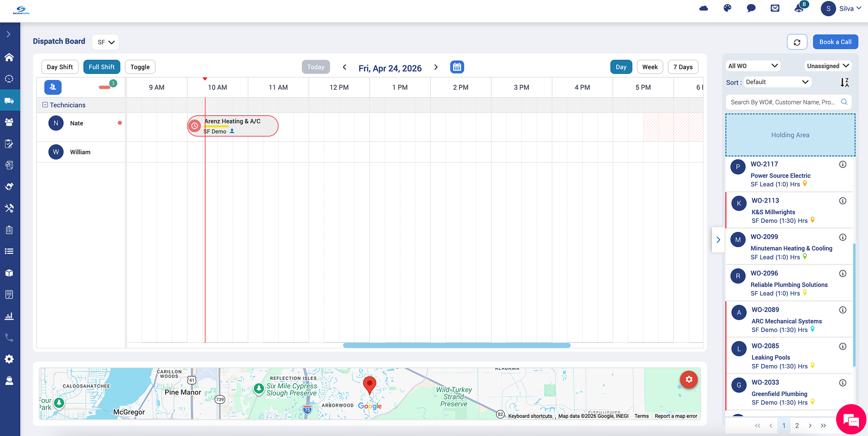
Task: Open the chat bubble icon in top bar
Action: coord(751,8)
